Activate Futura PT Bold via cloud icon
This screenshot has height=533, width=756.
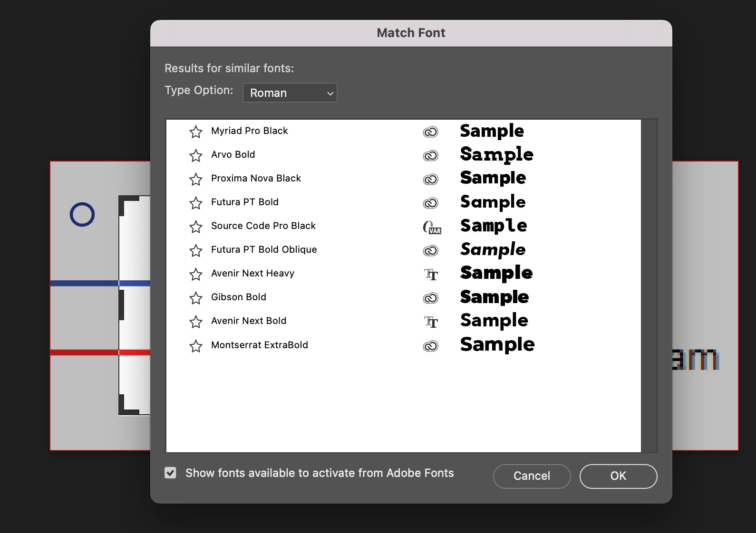coord(431,203)
